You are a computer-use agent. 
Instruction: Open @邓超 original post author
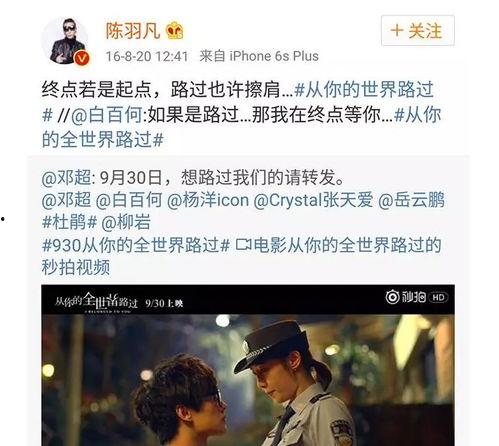coord(66,177)
